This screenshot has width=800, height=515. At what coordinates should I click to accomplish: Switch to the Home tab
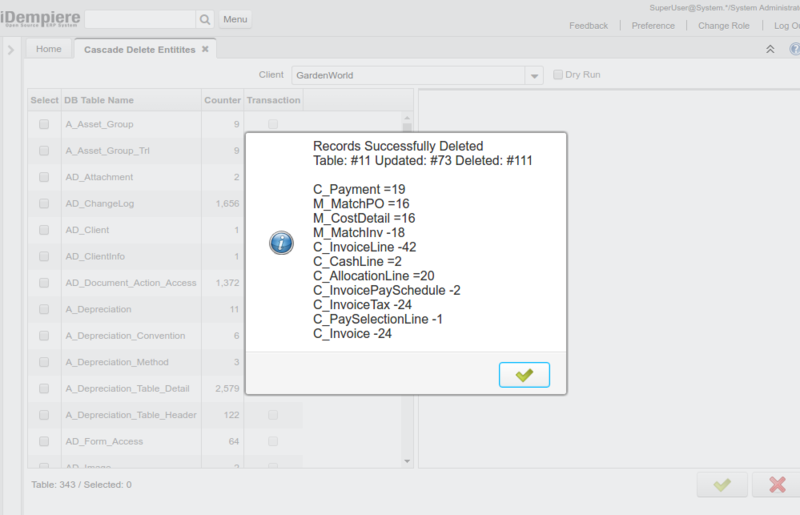point(48,49)
